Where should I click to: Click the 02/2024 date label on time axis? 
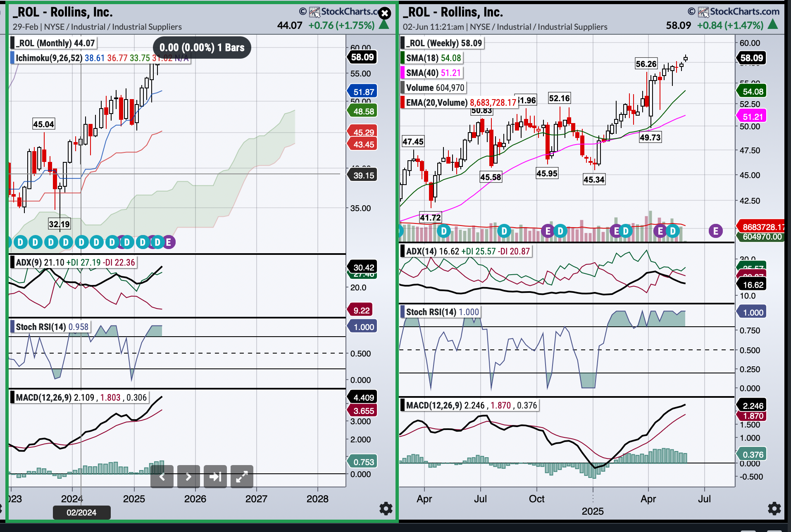pos(81,513)
